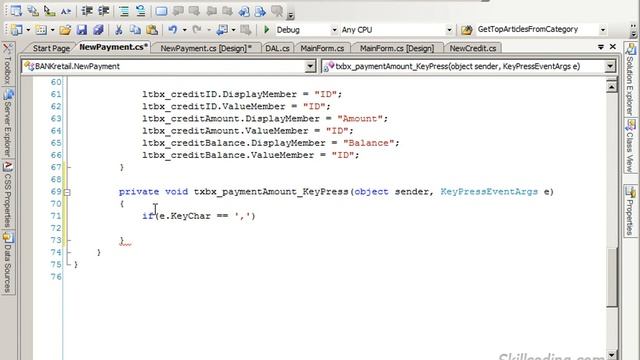640x360 pixels.
Task: Open the Any CPU platform dropdown
Action: [x=449, y=30]
